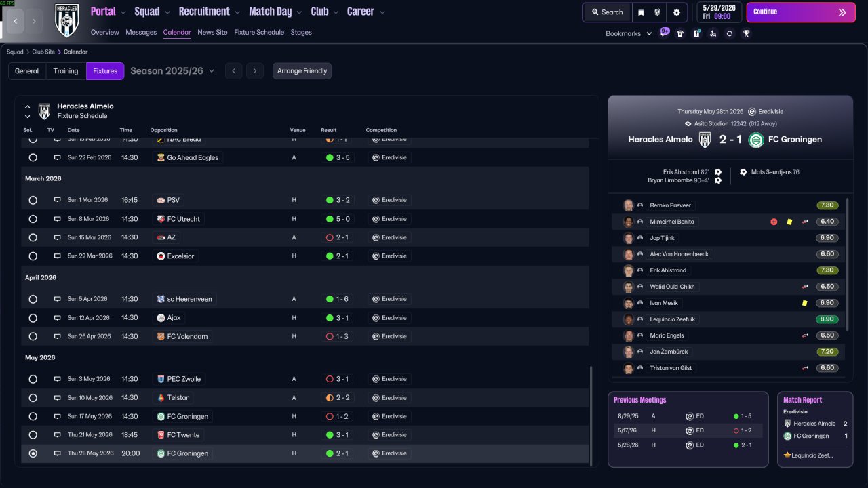Click the TV icon on the Ajax fixture row
The height and width of the screenshot is (488, 868).
tap(58, 318)
